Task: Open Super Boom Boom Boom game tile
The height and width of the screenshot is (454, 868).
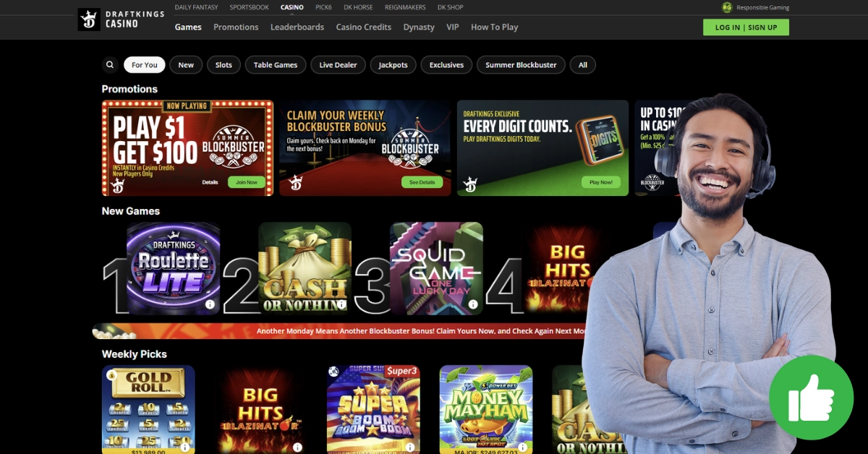Action: pyautogui.click(x=373, y=409)
